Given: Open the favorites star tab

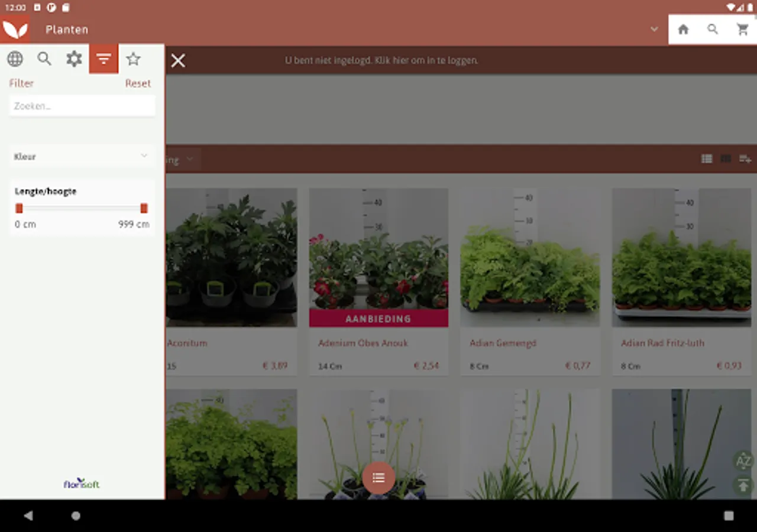Looking at the screenshot, I should point(134,59).
